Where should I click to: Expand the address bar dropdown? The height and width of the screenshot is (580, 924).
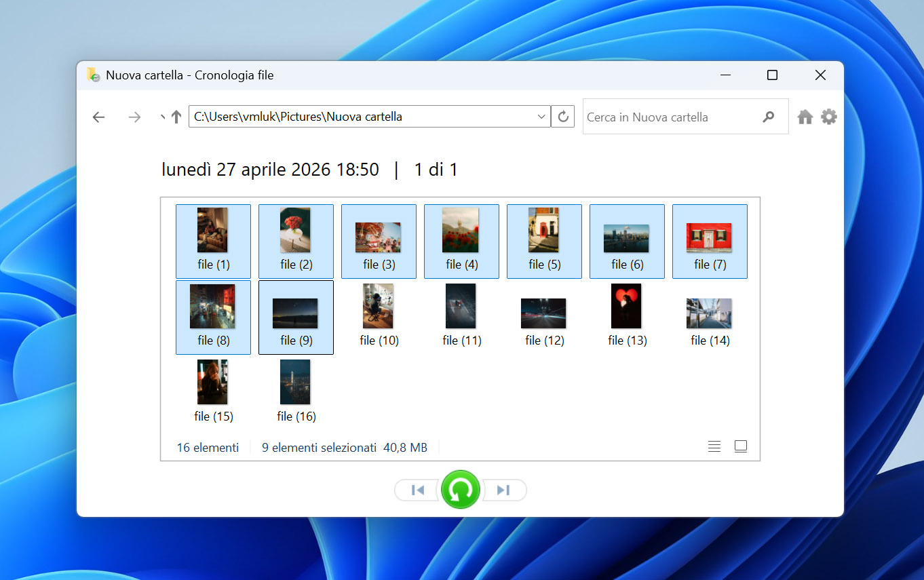(541, 117)
